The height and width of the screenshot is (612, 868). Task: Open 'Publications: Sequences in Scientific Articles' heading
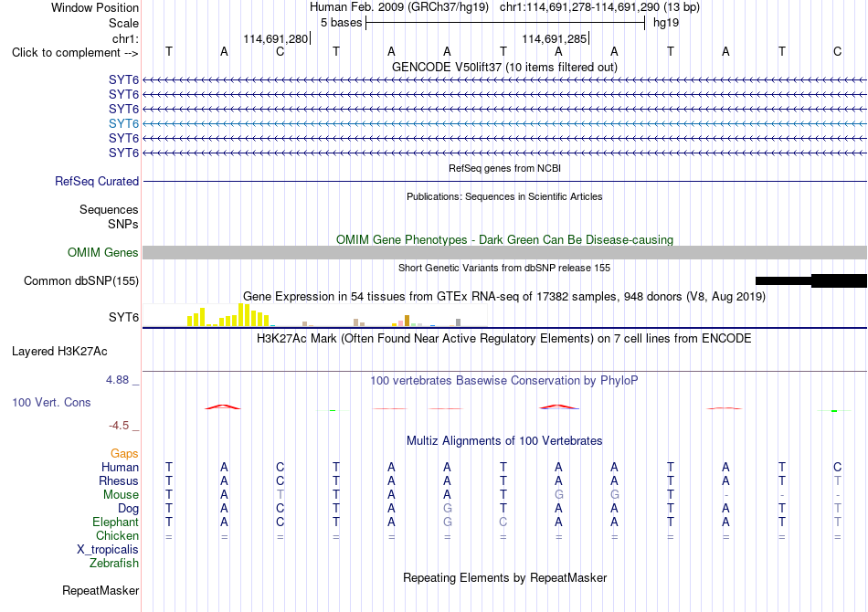coord(504,196)
